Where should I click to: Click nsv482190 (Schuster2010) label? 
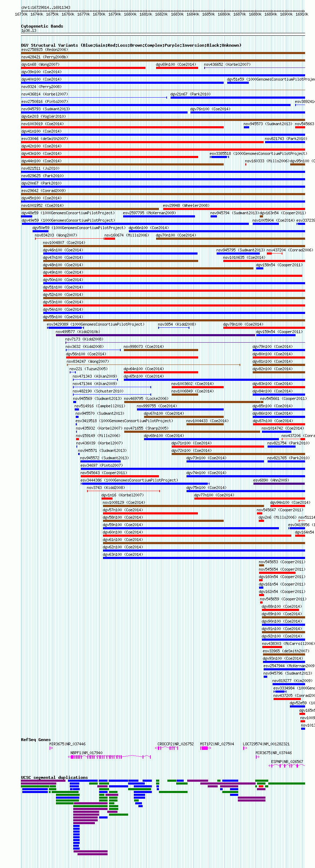pos(98,391)
